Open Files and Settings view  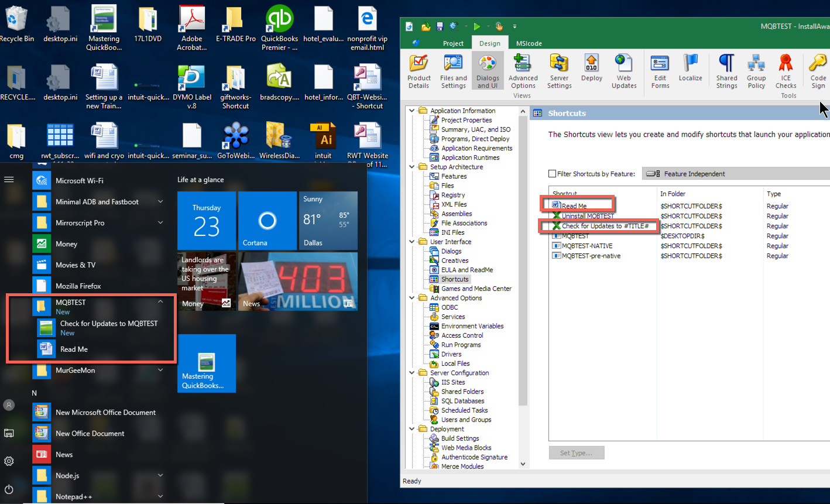(453, 71)
